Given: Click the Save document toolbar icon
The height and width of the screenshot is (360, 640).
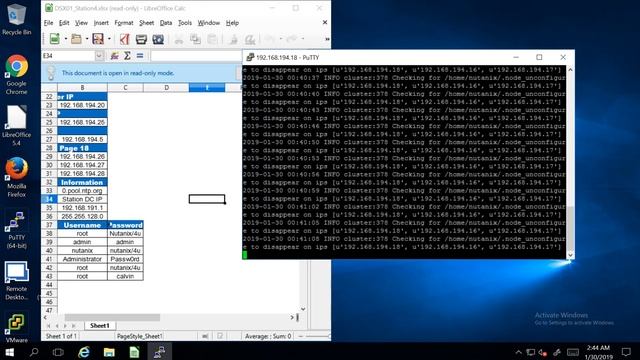Looking at the screenshot, I should [98, 39].
